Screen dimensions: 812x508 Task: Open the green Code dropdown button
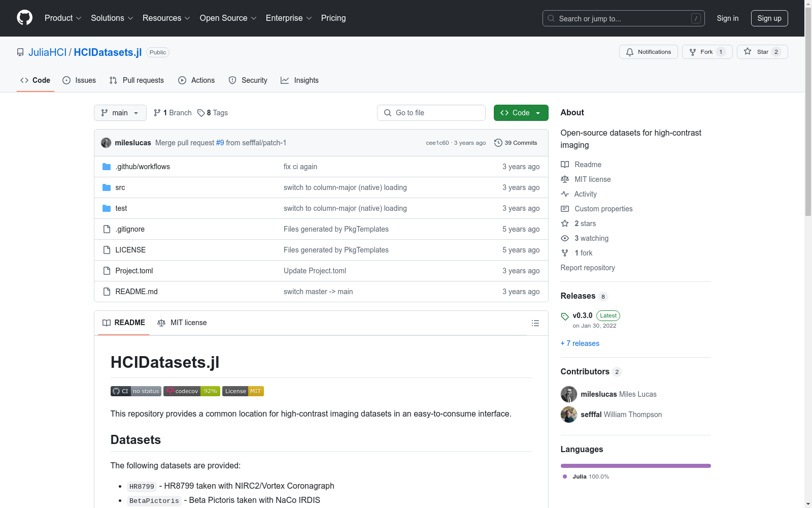tap(521, 113)
